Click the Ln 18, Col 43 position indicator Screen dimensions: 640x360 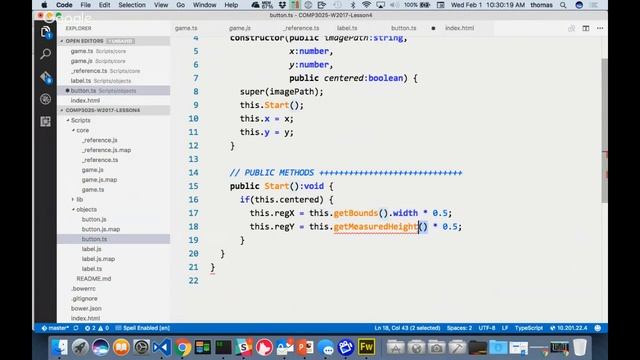pyautogui.click(x=407, y=328)
